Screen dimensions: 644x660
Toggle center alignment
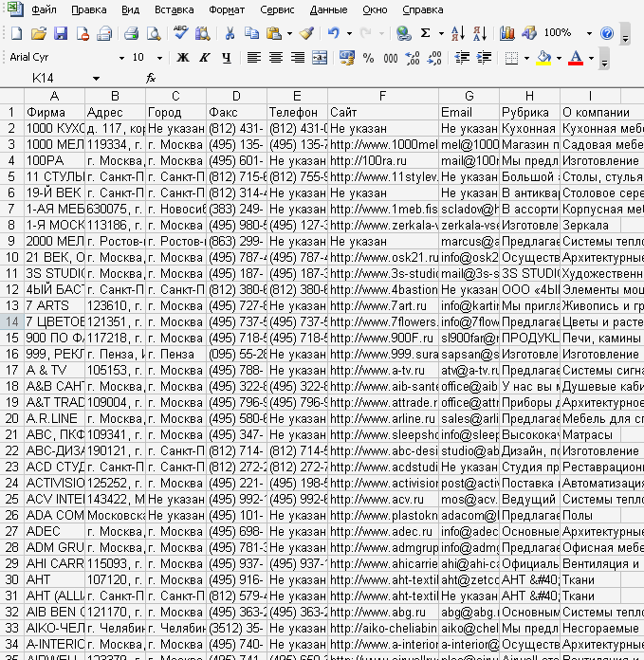[x=276, y=58]
